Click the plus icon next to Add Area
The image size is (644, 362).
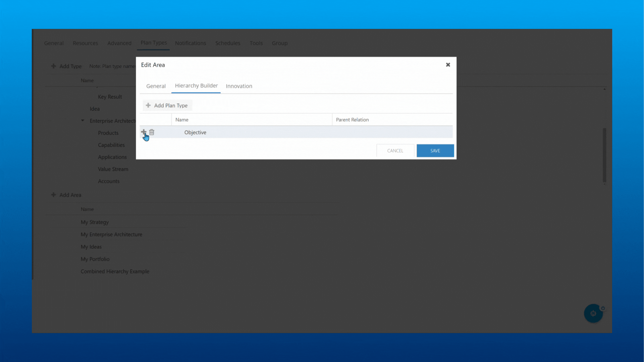pos(54,195)
